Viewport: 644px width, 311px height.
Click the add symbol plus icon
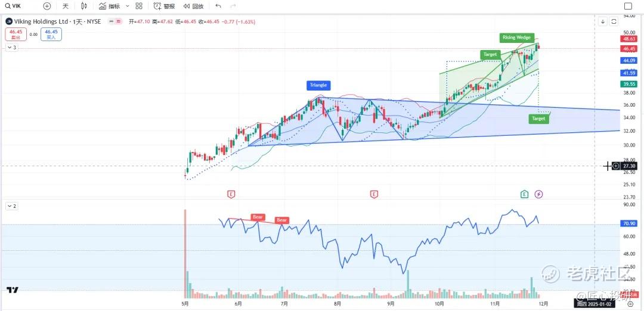coord(47,6)
